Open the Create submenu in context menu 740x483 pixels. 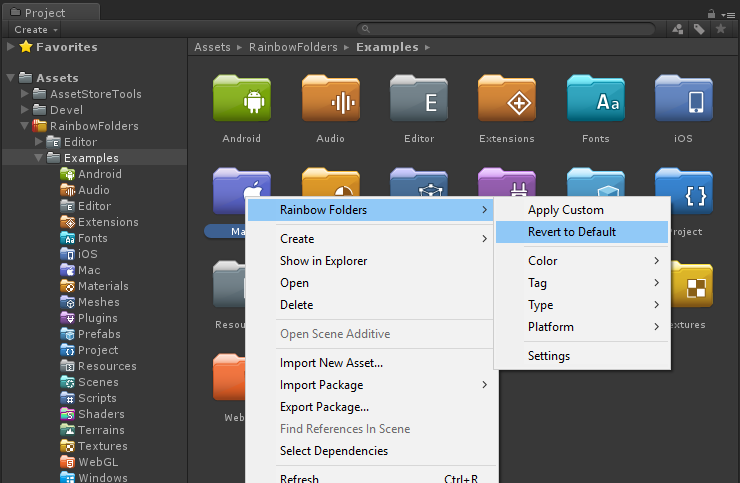tap(370, 239)
